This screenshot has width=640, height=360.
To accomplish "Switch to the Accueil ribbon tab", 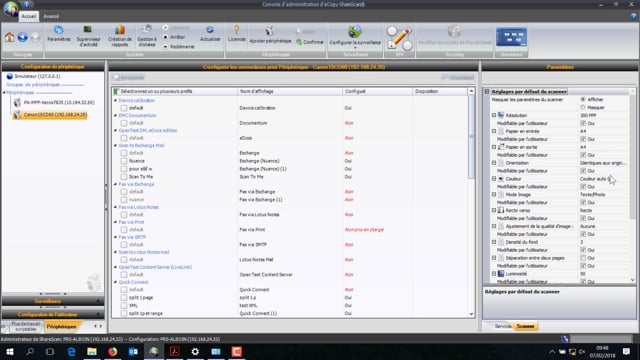I will pos(29,16).
